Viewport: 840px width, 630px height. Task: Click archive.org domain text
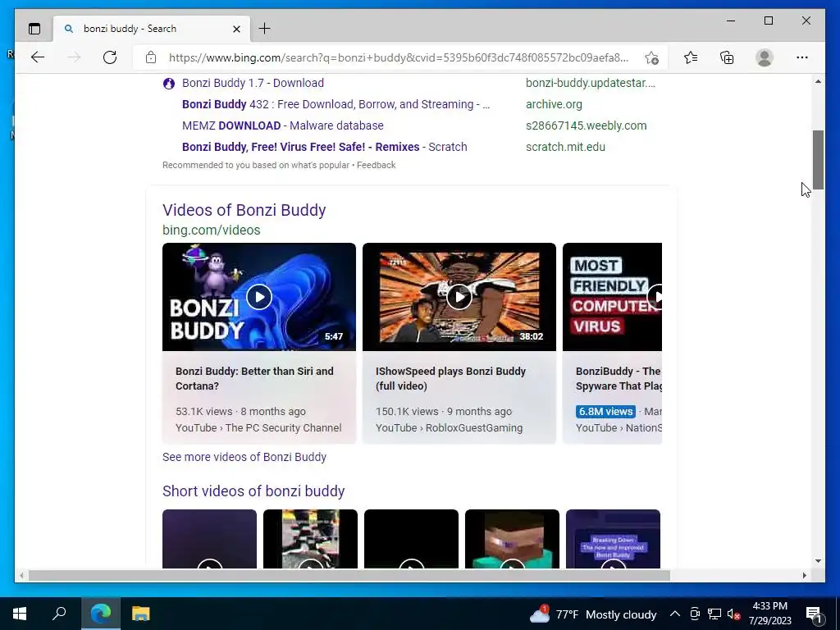(554, 104)
